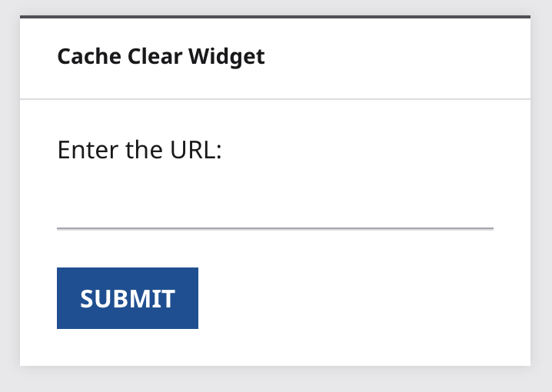Submit the cache clear form
Image resolution: width=552 pixels, height=392 pixels.
tap(128, 298)
